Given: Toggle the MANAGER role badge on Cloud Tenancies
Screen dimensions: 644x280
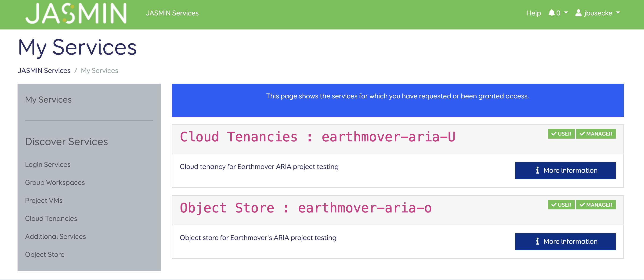Looking at the screenshot, I should 596,134.
